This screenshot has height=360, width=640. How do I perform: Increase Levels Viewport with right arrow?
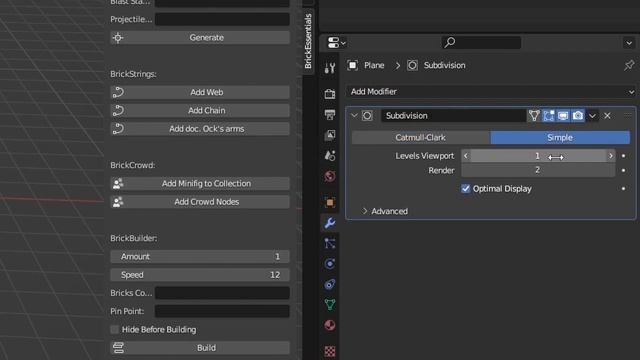(611, 156)
